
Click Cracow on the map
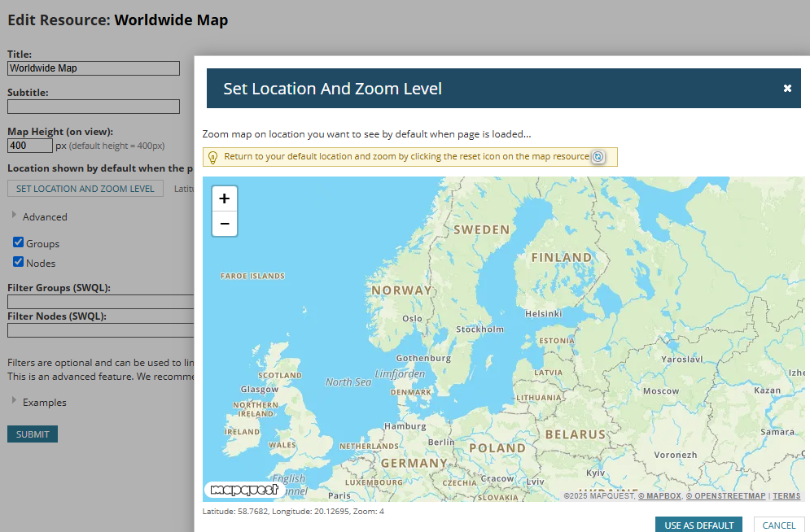click(497, 479)
